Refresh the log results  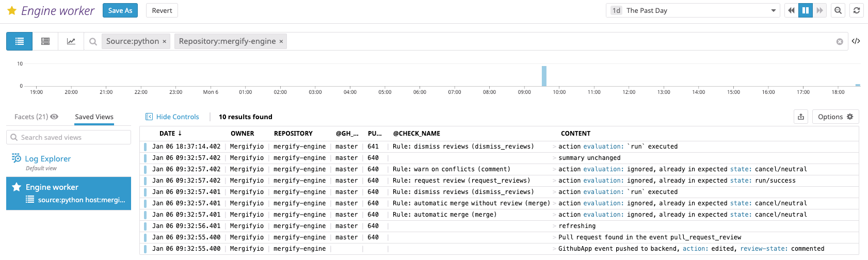click(857, 10)
